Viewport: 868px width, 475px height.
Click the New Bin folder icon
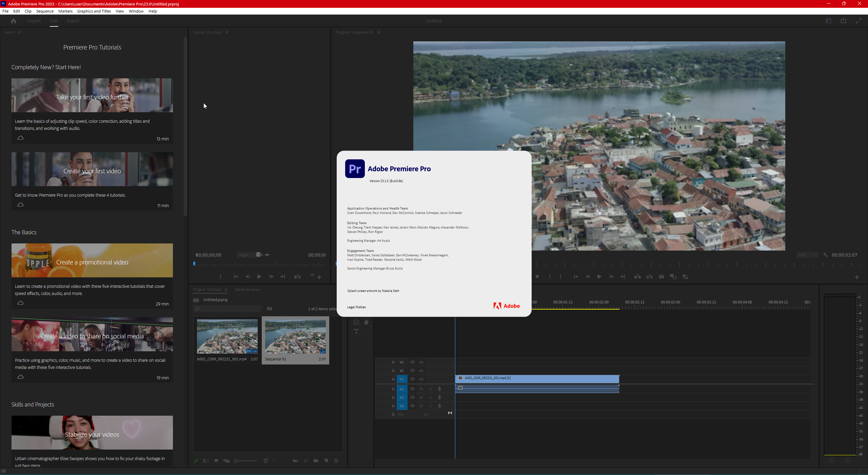coord(316,461)
